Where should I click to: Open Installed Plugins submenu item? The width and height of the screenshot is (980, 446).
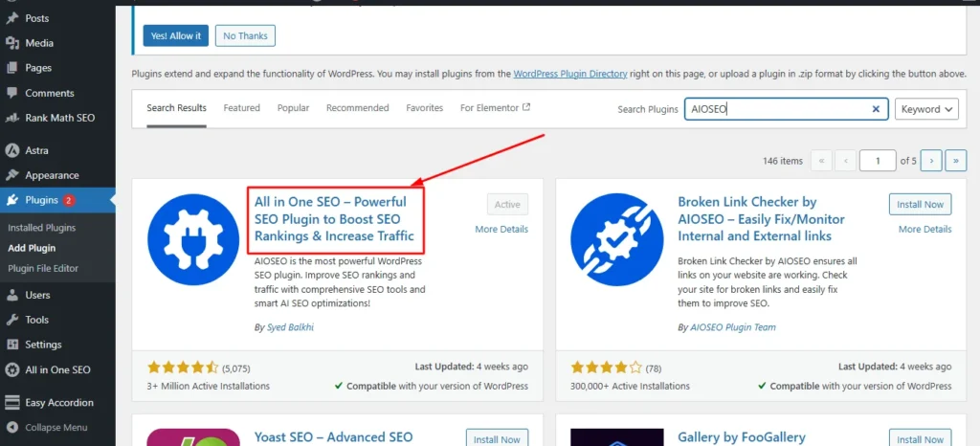42,228
